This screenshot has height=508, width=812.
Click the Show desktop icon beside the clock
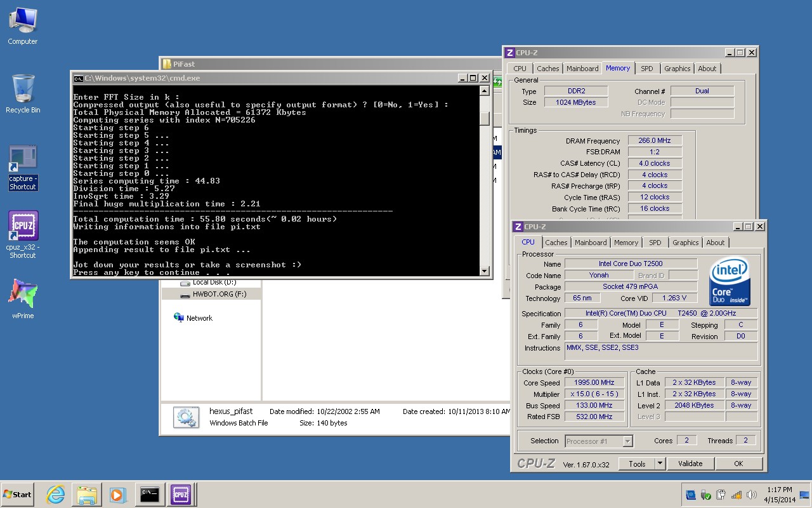[804, 495]
